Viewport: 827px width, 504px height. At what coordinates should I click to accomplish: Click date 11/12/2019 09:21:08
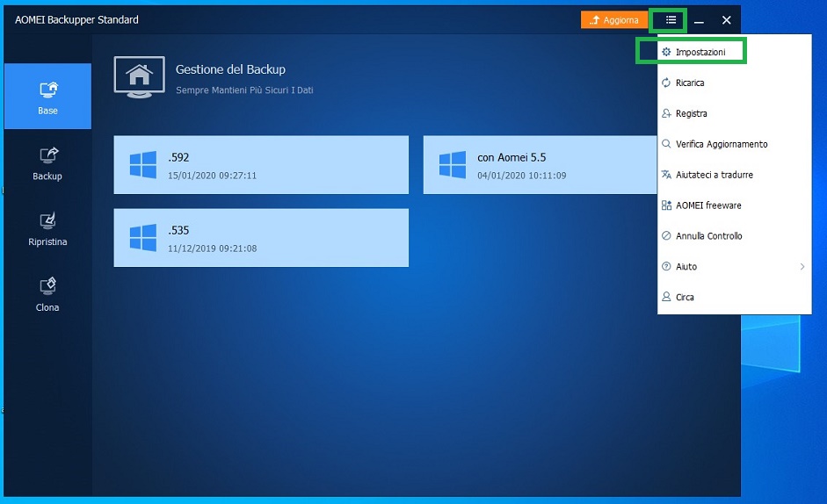click(x=212, y=248)
